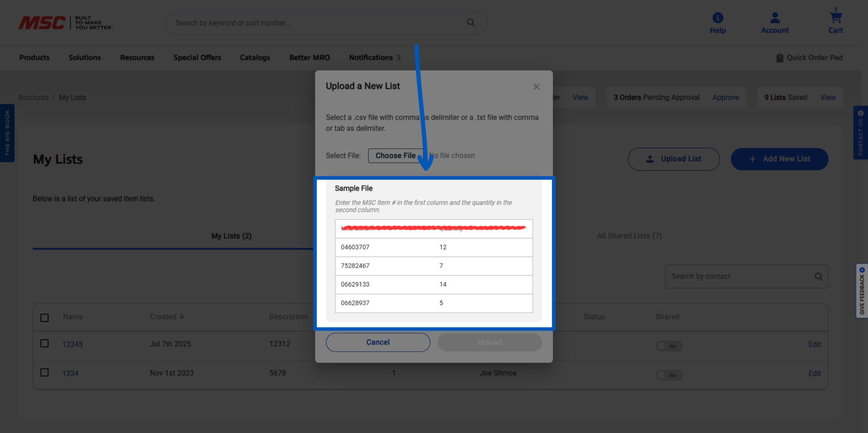Click the MSC logo
The height and width of the screenshot is (433, 868).
click(x=65, y=23)
